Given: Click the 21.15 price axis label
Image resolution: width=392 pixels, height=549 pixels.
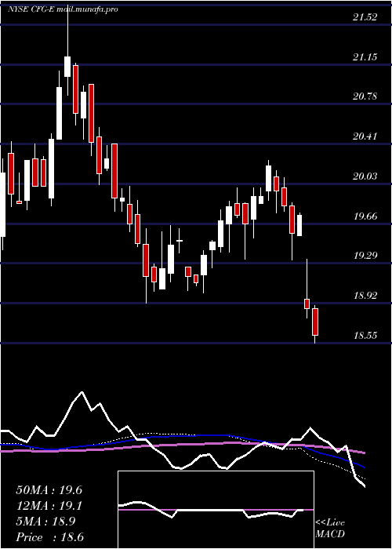Looking at the screenshot, I should 365,56.
